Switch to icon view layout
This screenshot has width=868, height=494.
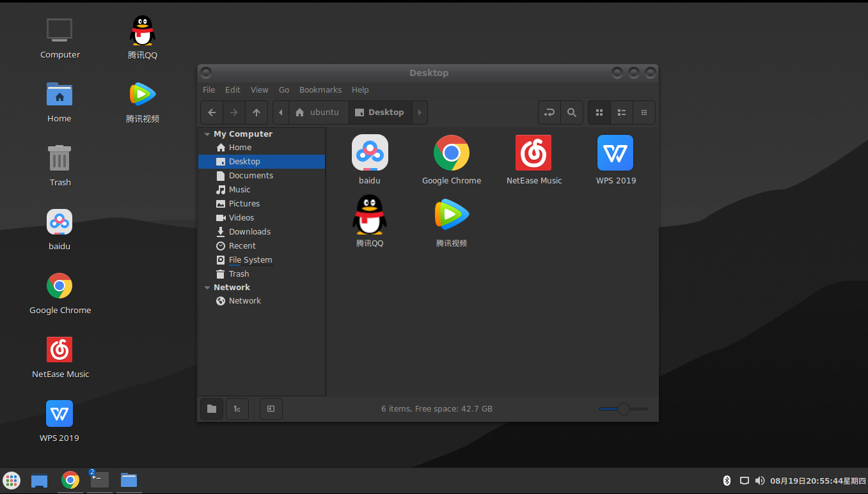point(599,112)
